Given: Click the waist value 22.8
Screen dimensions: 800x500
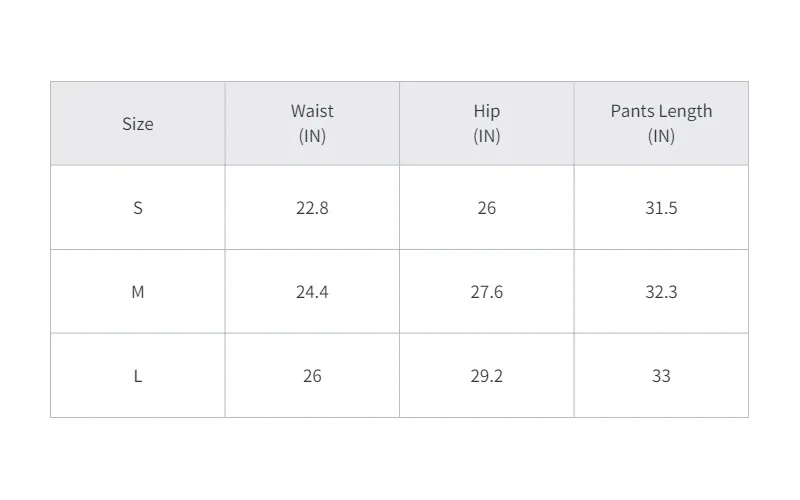Looking at the screenshot, I should 312,208.
